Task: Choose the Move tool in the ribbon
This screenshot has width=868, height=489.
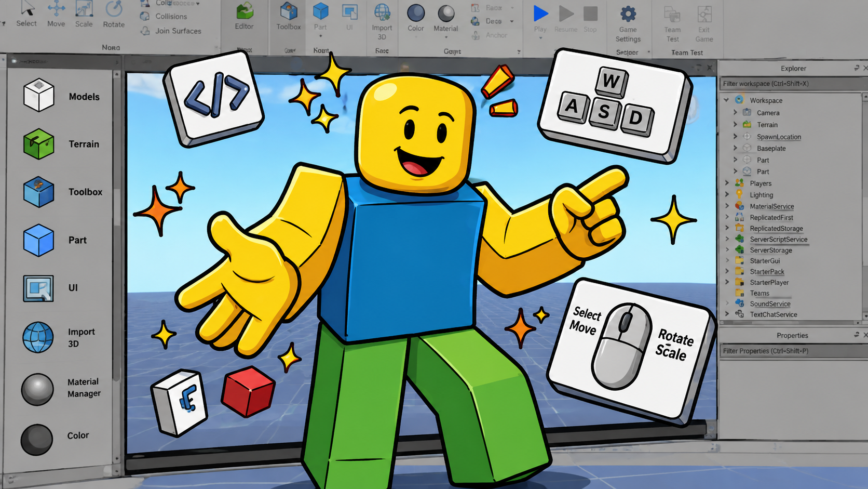Action: coord(56,14)
